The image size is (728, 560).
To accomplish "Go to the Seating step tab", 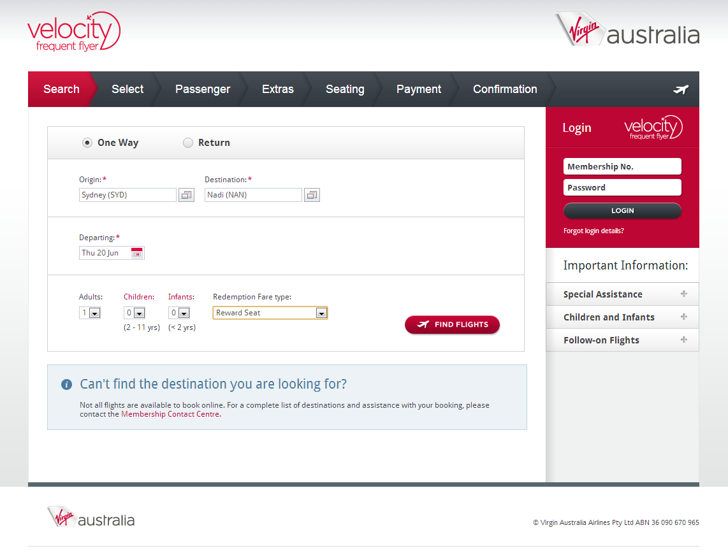I will point(345,89).
